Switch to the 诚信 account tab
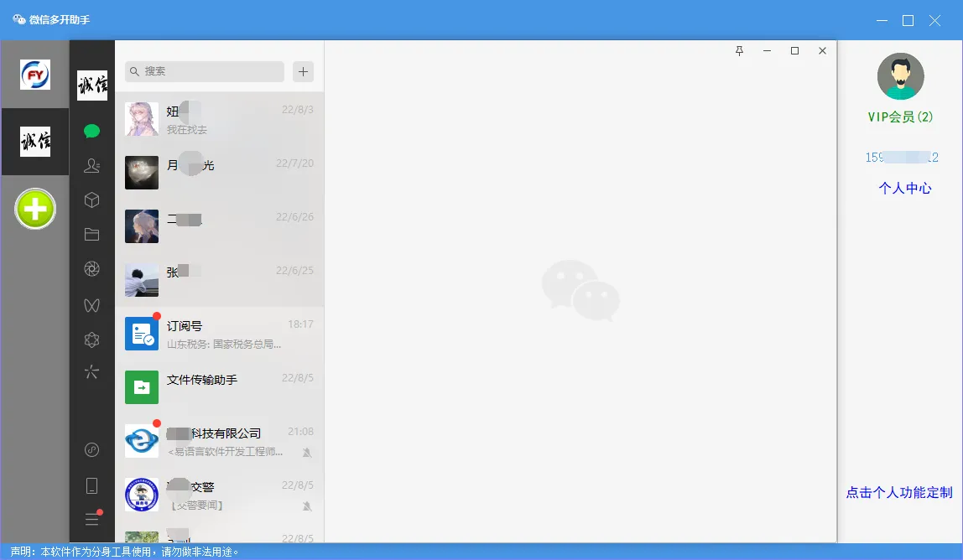The height and width of the screenshot is (560, 963). pos(34,142)
